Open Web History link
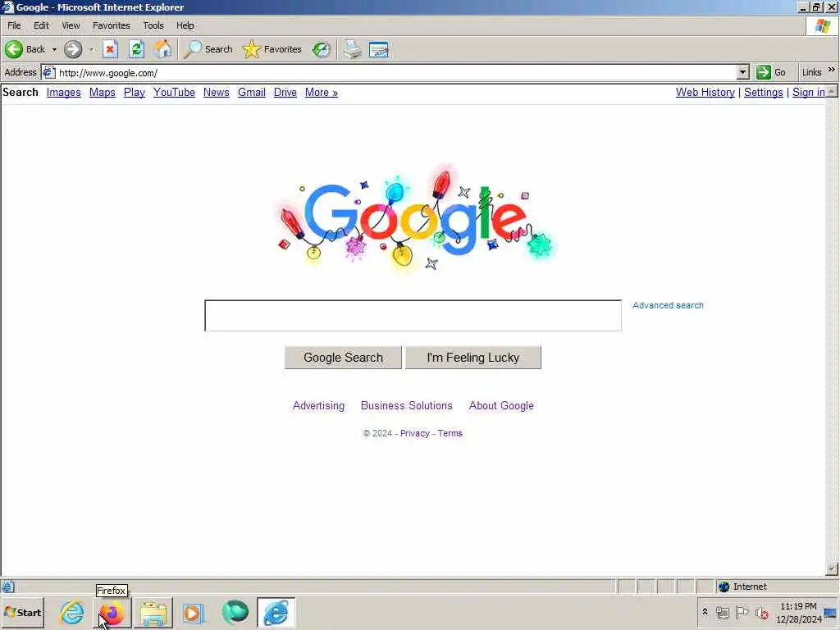This screenshot has width=840, height=630. tap(705, 92)
